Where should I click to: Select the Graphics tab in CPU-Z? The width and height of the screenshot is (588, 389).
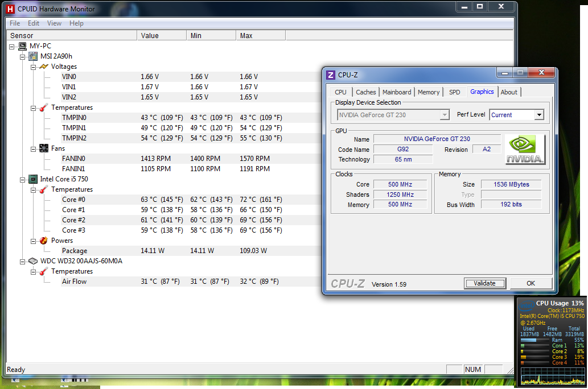[x=482, y=92]
